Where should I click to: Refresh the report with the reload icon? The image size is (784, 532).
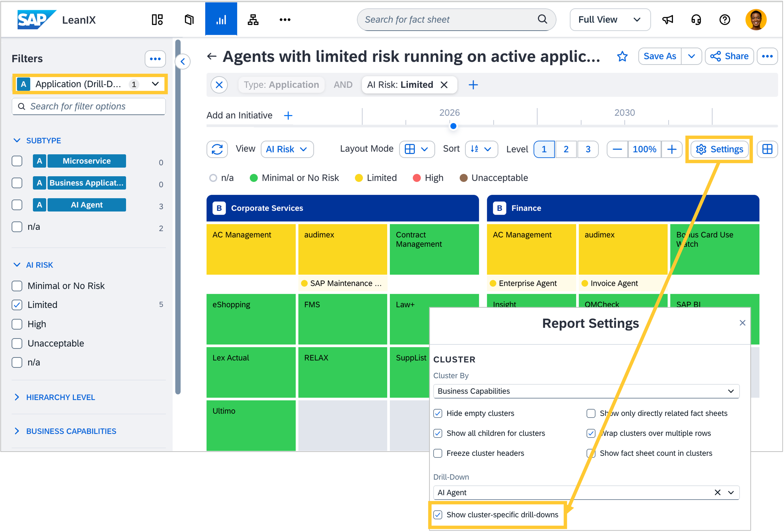tap(217, 149)
